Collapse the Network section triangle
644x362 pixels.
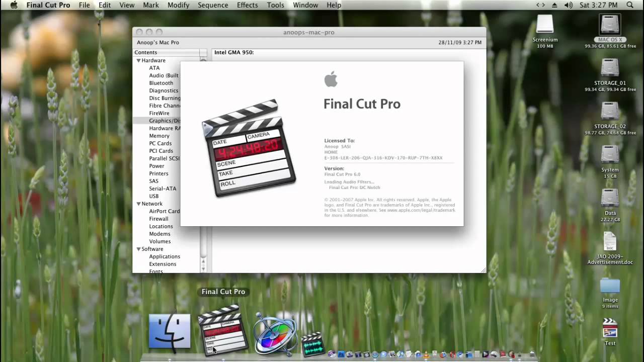[138, 204]
